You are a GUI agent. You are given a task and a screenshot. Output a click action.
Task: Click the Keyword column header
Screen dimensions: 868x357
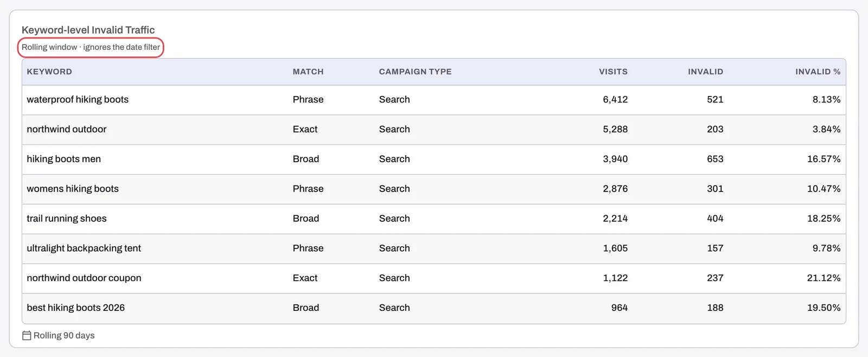(49, 72)
